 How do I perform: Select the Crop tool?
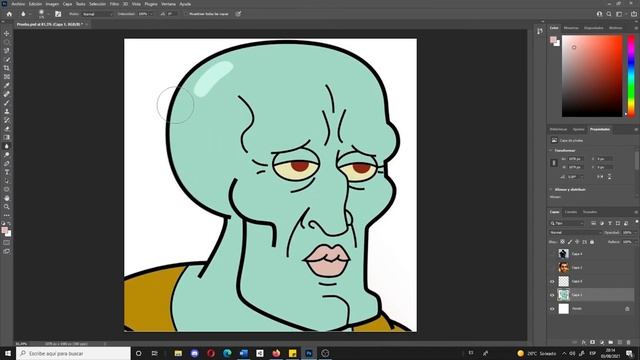coord(7,68)
